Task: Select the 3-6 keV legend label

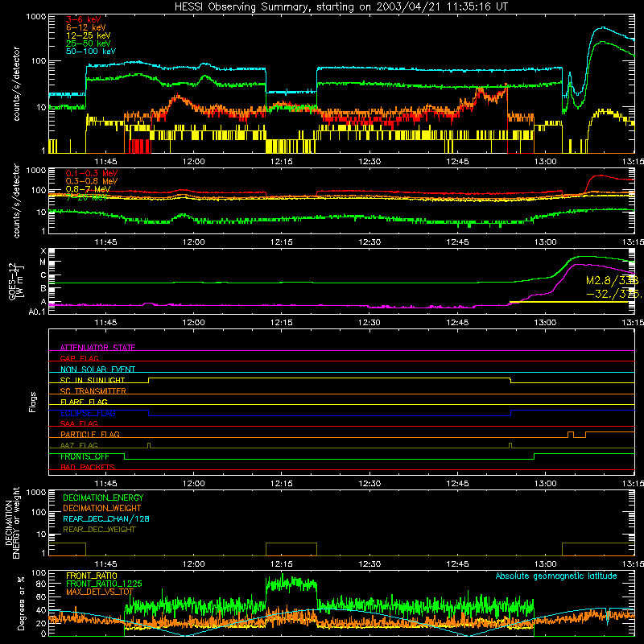Action: click(84, 19)
